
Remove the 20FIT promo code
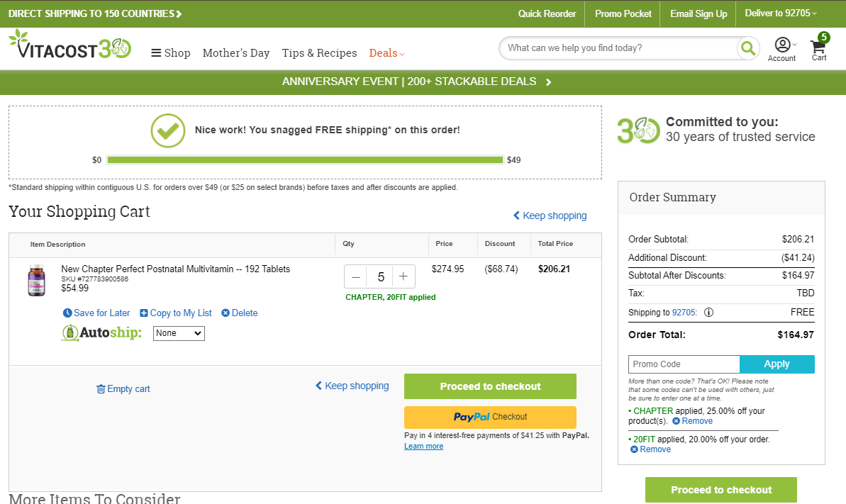[x=651, y=449]
